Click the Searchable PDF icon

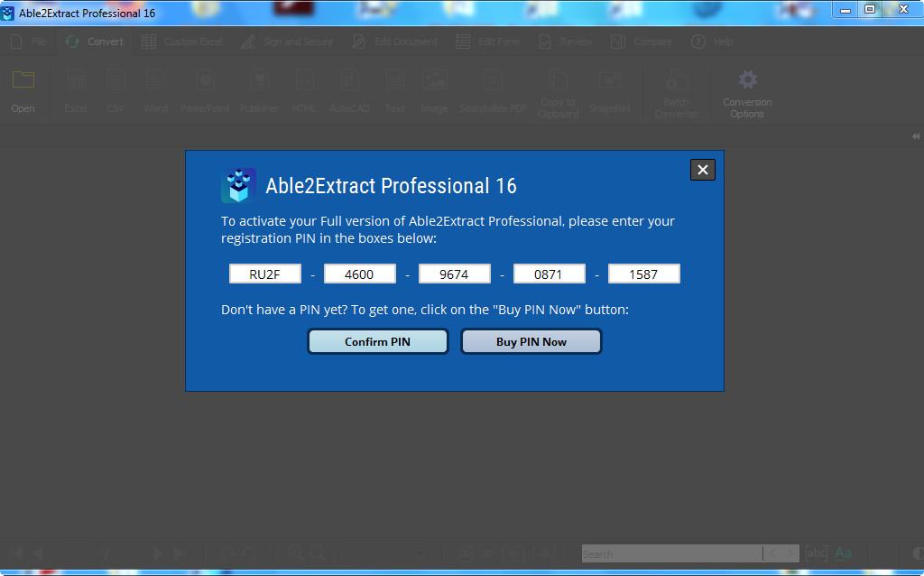click(494, 79)
